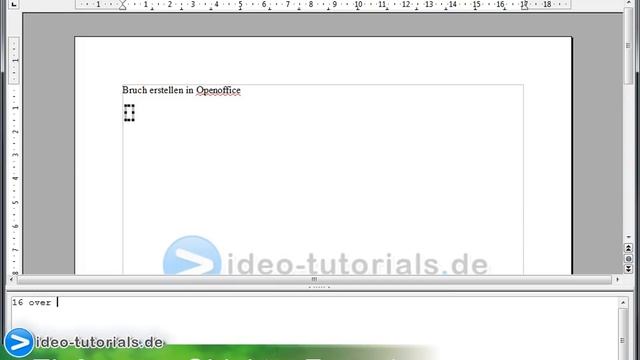640x360 pixels.
Task: Click the horizontal scrollbar left arrow
Action: pyautogui.click(x=11, y=280)
